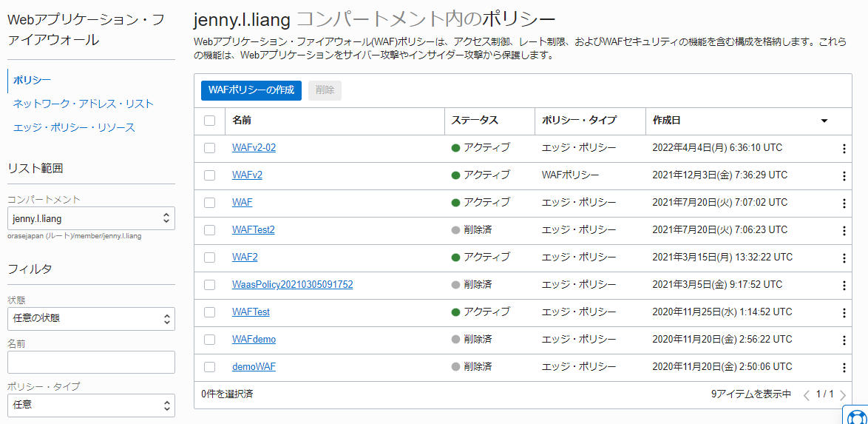
Task: Sort by 作成日 column arrow
Action: [824, 121]
